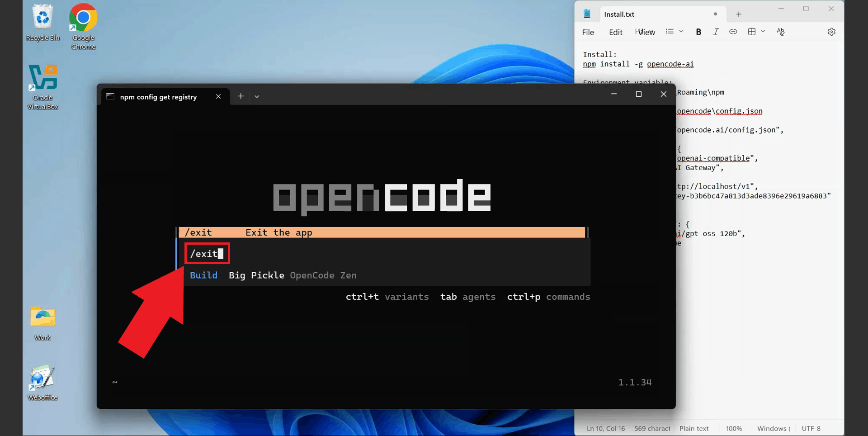
Task: Open Notepad settings via the gear icon
Action: click(831, 32)
